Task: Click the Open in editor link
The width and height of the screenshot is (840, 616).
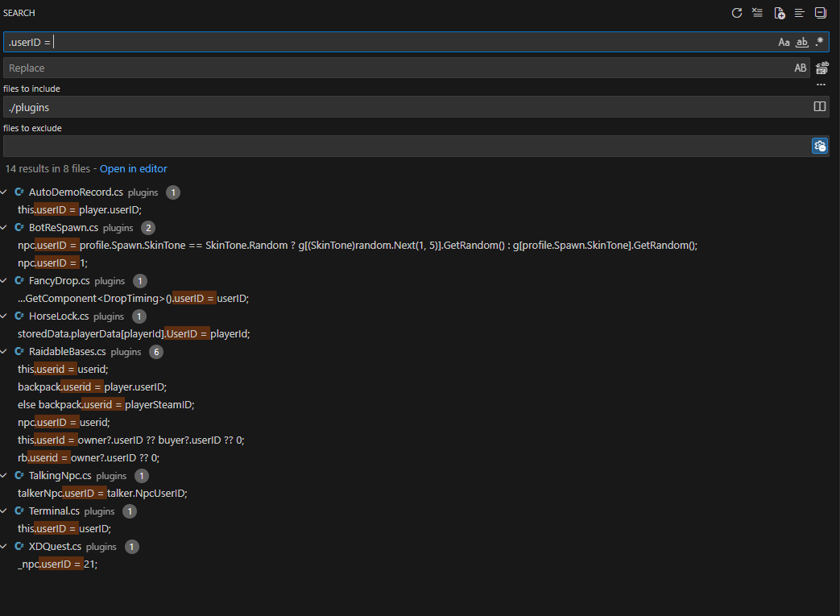Action: coord(133,169)
